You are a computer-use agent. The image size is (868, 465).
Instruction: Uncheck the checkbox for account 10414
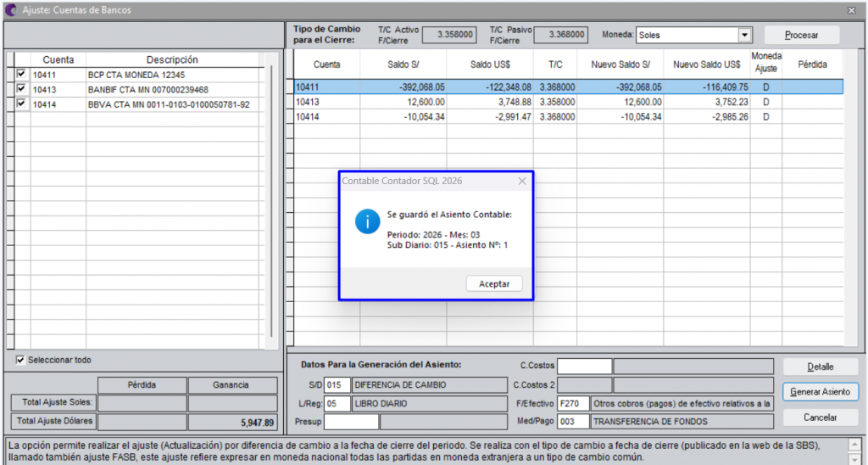21,104
